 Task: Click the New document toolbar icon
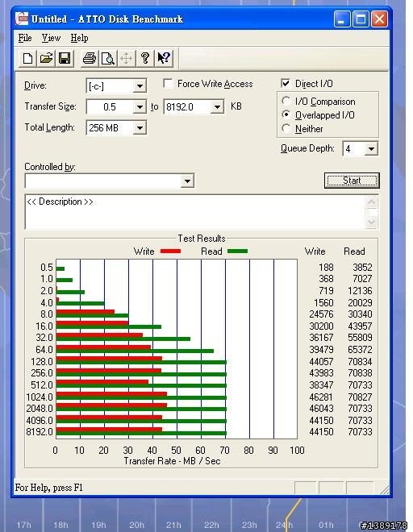28,58
